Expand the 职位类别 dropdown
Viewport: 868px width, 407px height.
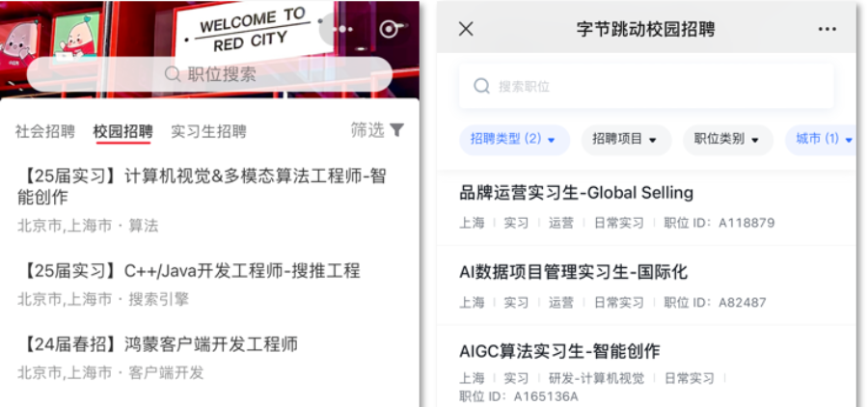point(728,140)
